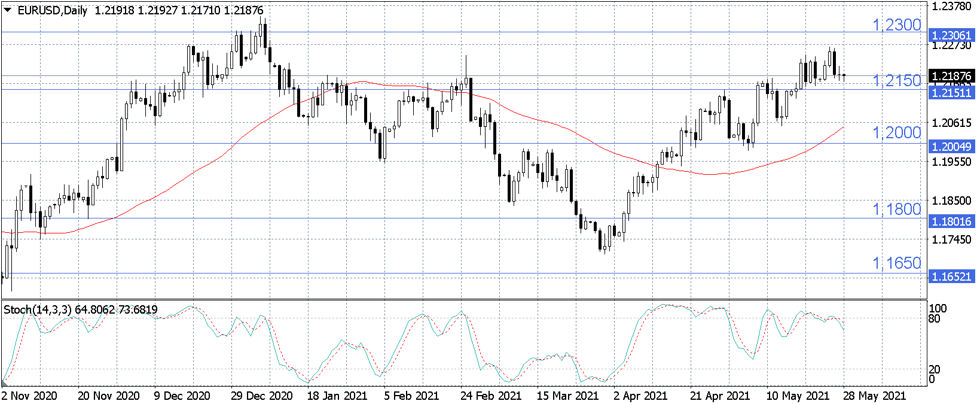Click the 1.23780 price scale value

click(x=952, y=6)
